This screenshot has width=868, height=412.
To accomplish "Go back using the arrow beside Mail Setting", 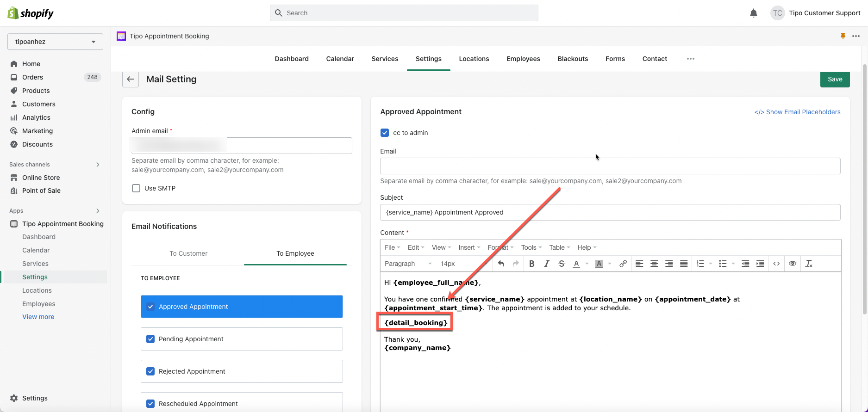I will (131, 79).
